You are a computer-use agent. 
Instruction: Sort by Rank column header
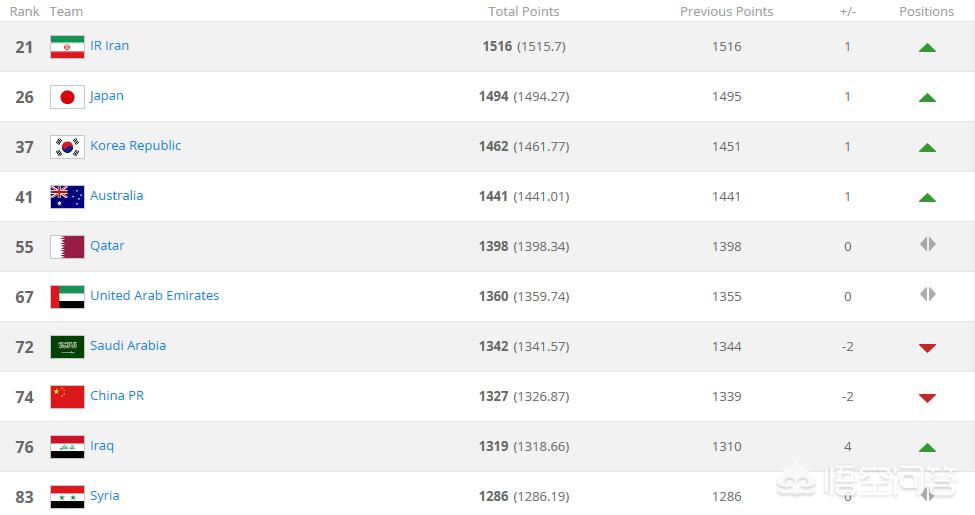[24, 11]
